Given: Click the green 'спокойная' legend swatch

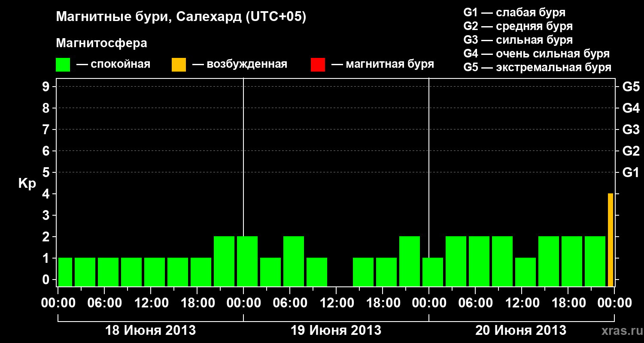Looking at the screenshot, I should (x=63, y=65).
